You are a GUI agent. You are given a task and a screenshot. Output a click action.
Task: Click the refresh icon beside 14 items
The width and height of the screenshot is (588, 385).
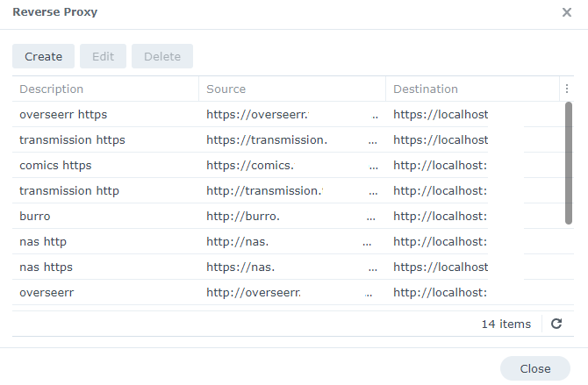[x=556, y=324]
